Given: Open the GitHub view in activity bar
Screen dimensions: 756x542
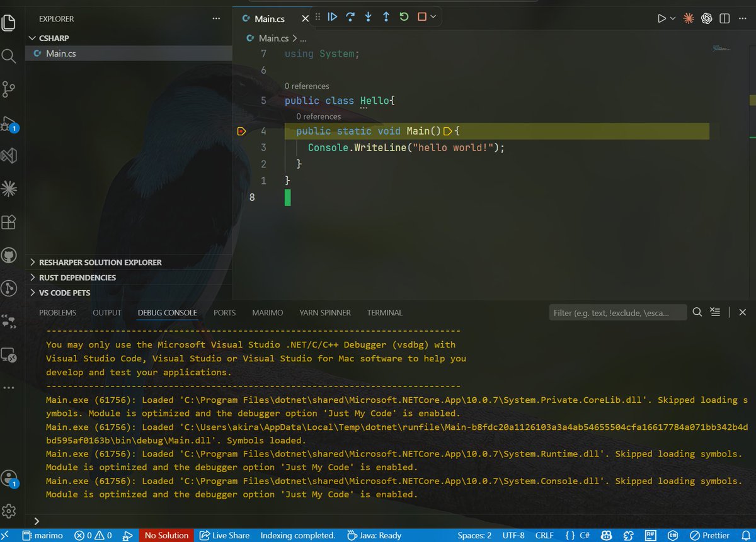Looking at the screenshot, I should [x=8, y=255].
